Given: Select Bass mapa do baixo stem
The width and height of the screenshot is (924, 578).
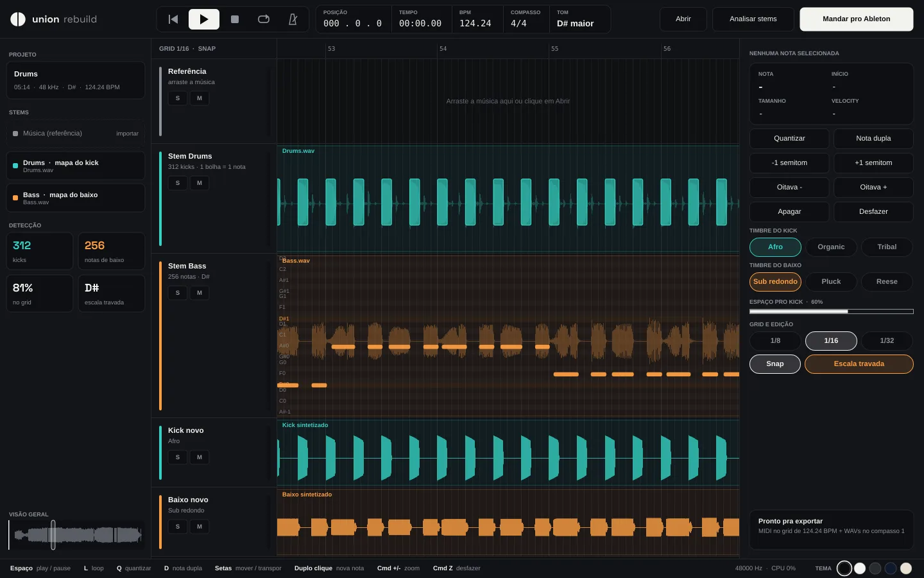Looking at the screenshot, I should coord(76,198).
